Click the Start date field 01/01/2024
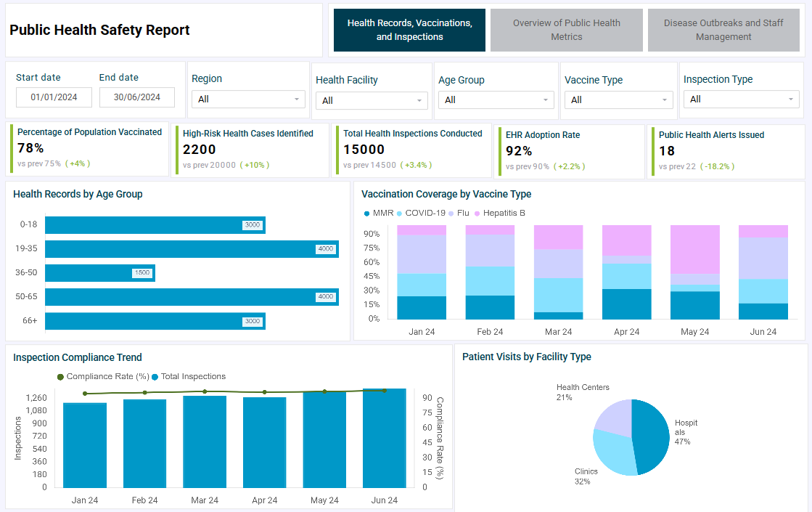This screenshot has width=812, height=512. tap(54, 97)
